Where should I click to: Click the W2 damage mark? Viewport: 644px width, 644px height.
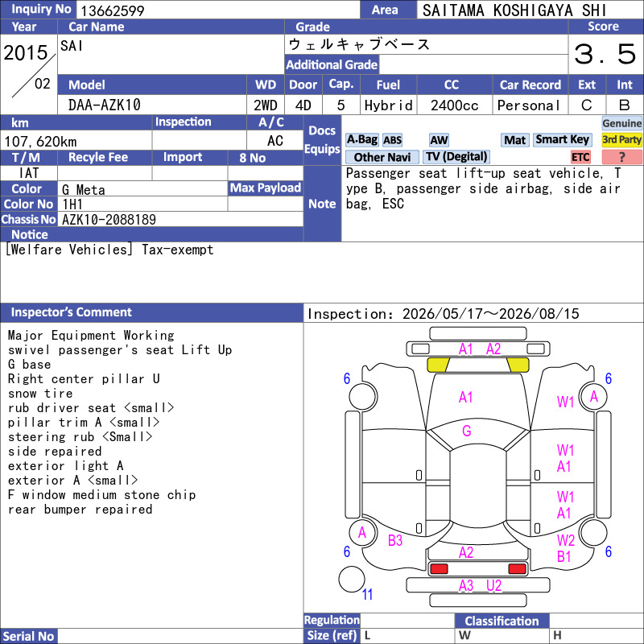[566, 540]
